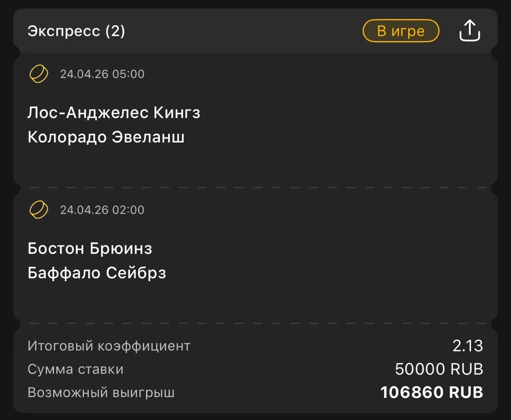
Task: Click the total odds value 2.13
Action: [x=467, y=346]
